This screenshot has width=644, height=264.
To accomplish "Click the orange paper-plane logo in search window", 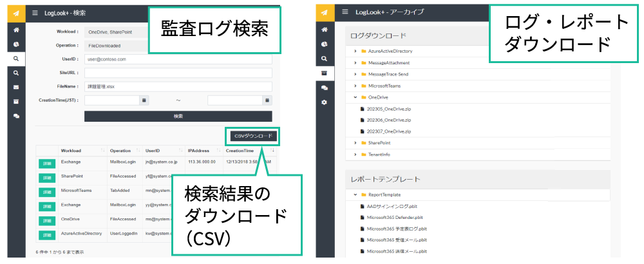I will [16, 13].
